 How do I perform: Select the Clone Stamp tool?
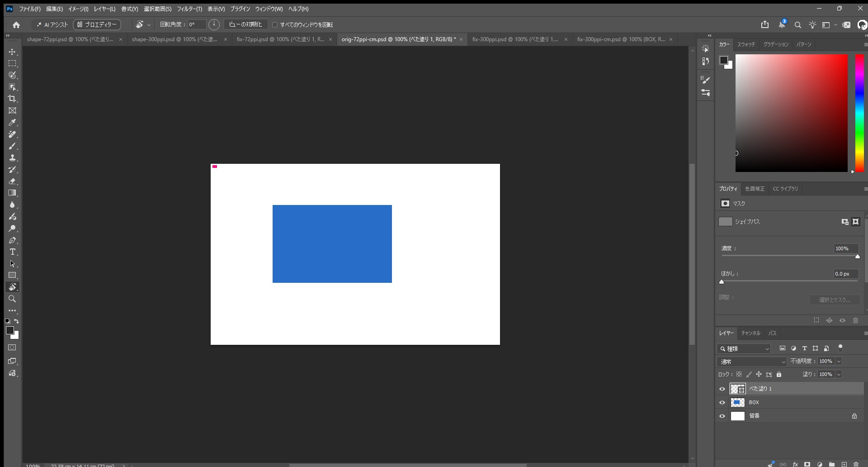pos(12,157)
